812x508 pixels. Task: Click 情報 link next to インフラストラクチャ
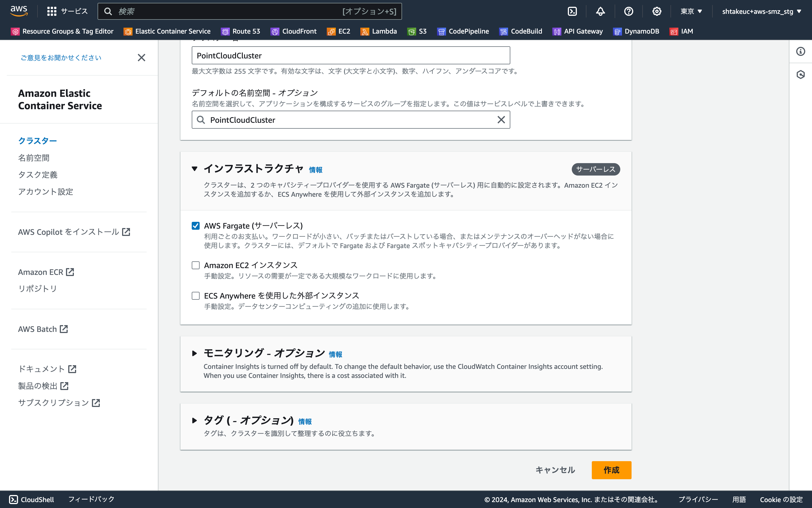click(x=315, y=170)
